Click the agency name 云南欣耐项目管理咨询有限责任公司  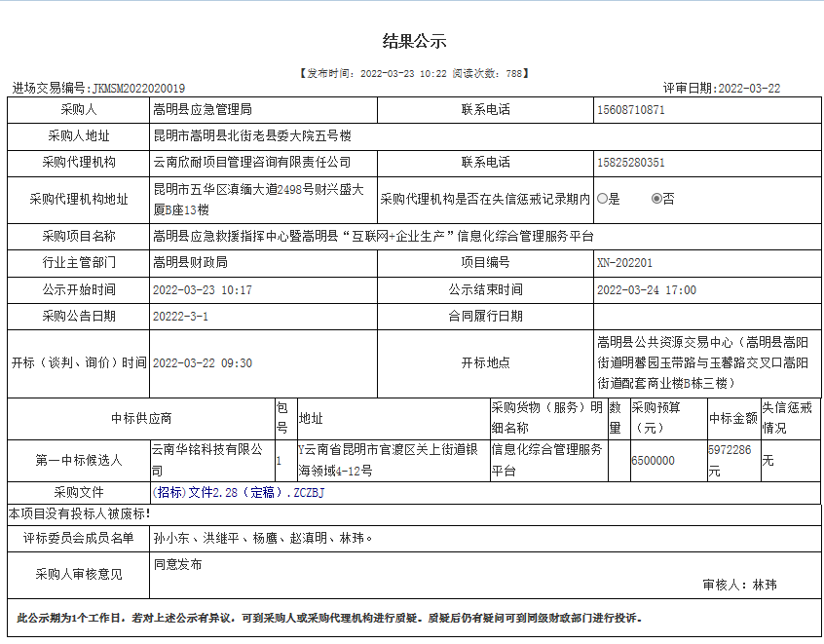click(251, 163)
